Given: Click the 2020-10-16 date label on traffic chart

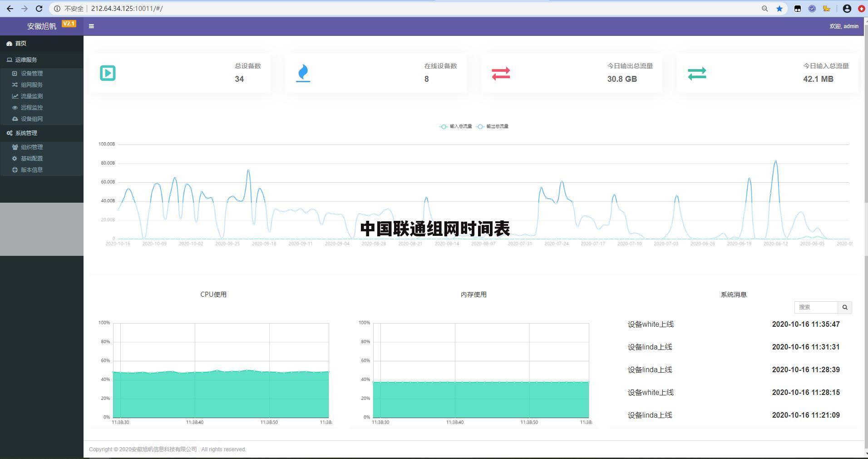Looking at the screenshot, I should coord(118,244).
